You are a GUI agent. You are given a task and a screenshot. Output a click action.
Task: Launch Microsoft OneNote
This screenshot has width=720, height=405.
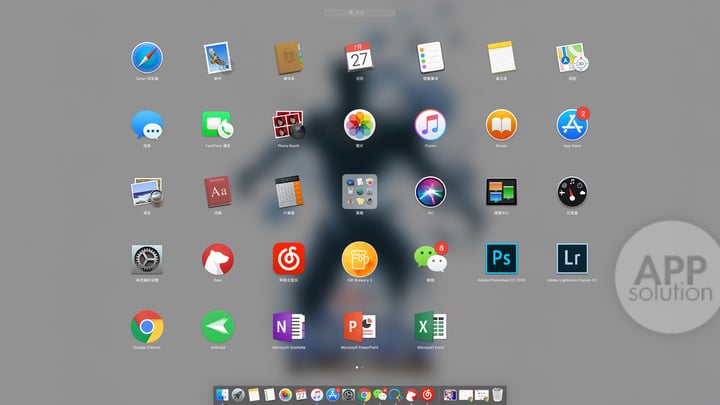289,326
